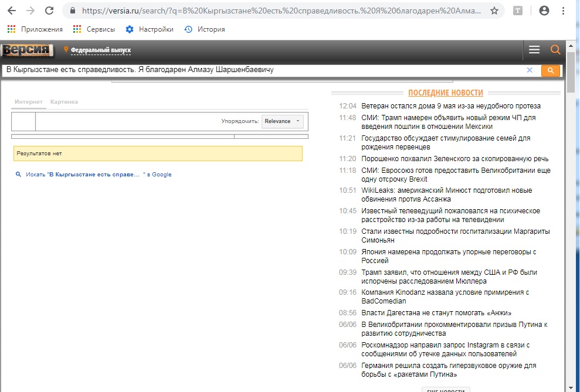The image size is (580, 392).
Task: Click the Последние новости heading
Action: tap(445, 93)
